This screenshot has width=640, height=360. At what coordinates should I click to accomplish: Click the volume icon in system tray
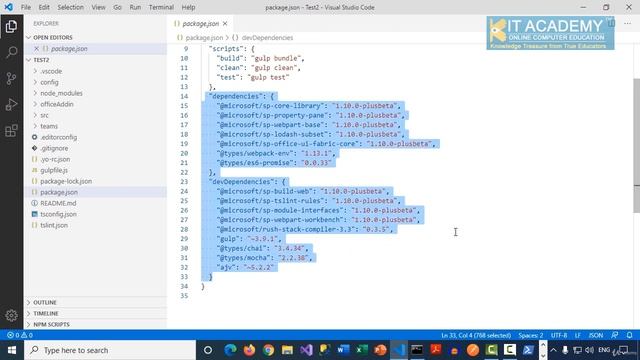point(589,350)
